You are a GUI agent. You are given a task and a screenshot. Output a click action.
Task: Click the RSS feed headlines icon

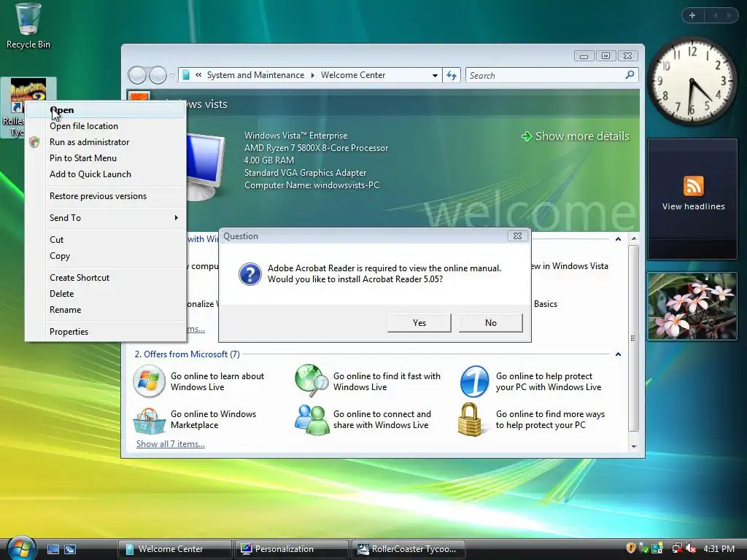pyautogui.click(x=693, y=186)
